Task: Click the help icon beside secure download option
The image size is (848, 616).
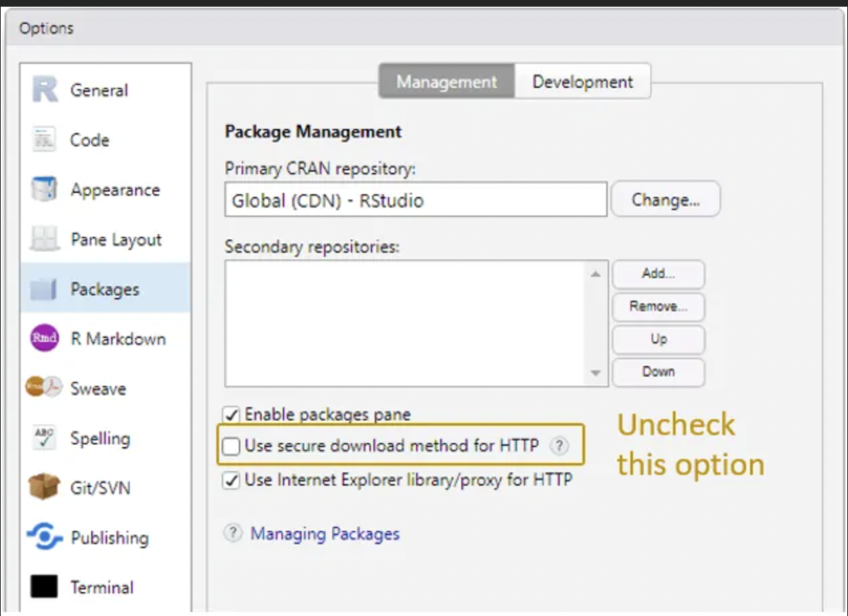Action: 559,445
